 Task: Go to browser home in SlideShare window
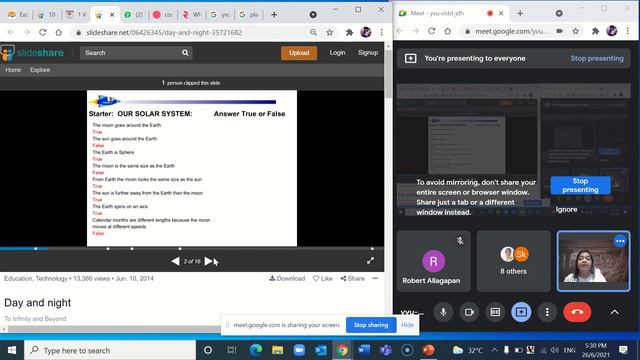(59, 32)
